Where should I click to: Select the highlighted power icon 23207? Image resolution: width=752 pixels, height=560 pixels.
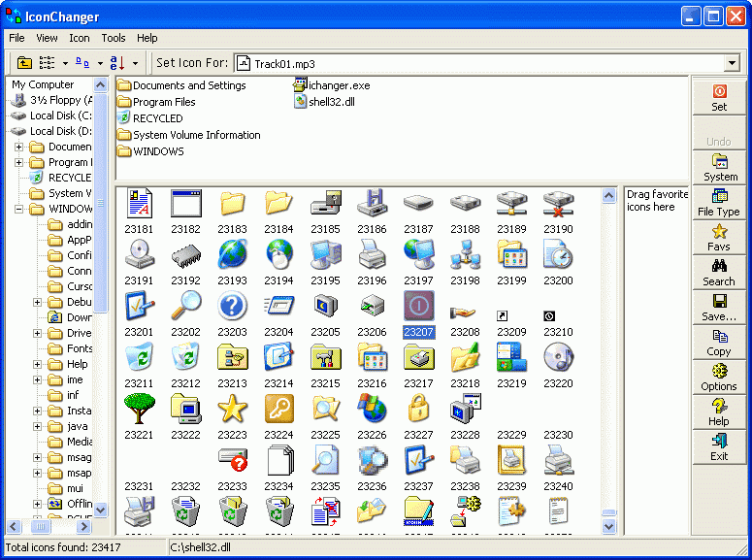(x=418, y=305)
